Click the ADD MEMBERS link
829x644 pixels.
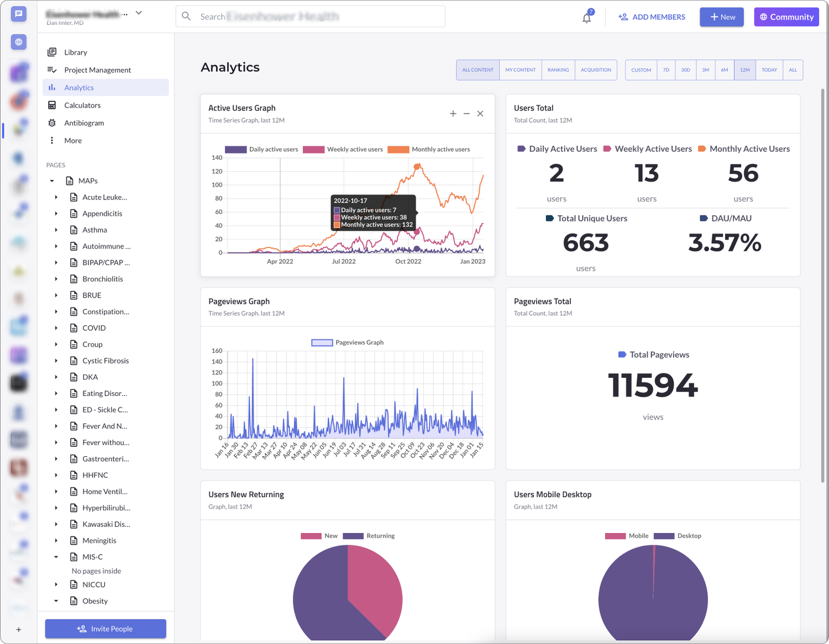click(x=652, y=17)
